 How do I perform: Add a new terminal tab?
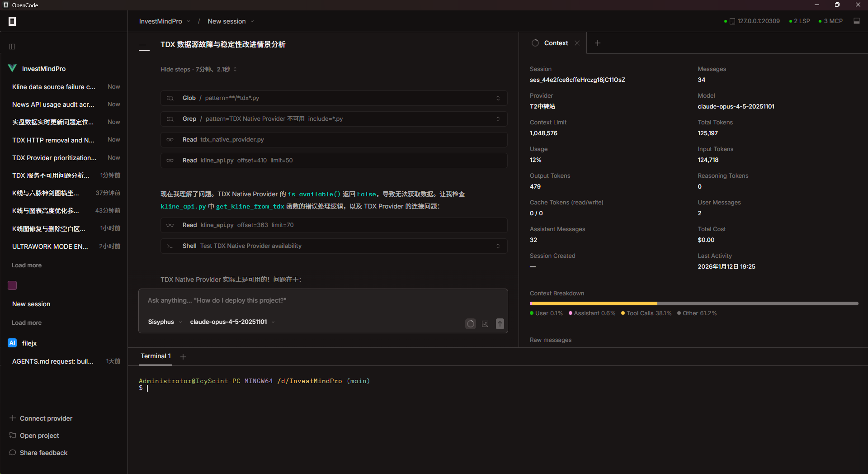tap(183, 357)
